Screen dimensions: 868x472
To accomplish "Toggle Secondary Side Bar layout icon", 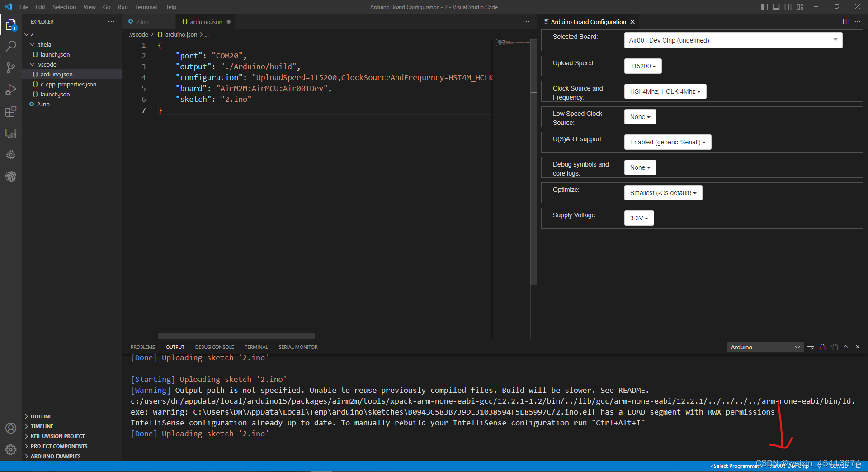I will click(788, 7).
